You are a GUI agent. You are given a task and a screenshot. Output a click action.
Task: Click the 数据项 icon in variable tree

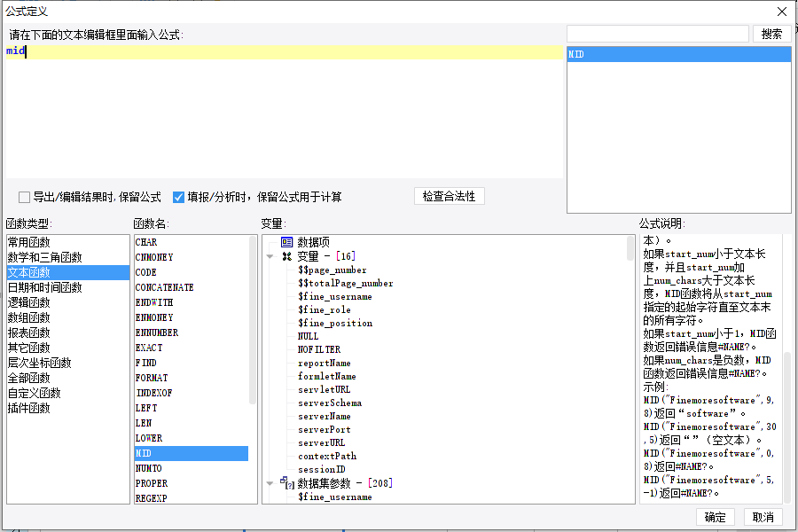coord(287,242)
